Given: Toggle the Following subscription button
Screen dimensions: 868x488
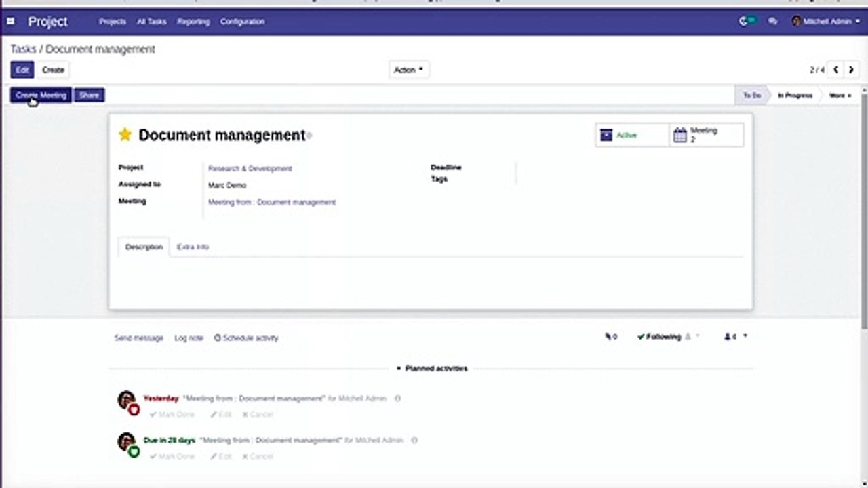Looking at the screenshot, I should 658,337.
